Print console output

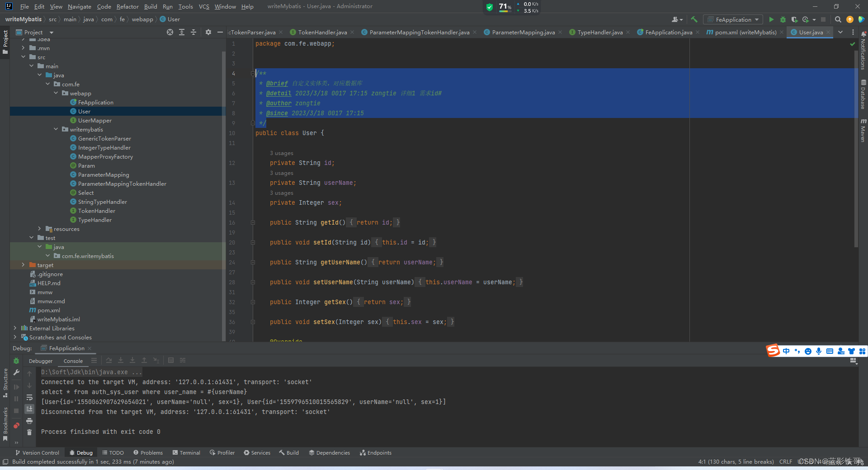pyautogui.click(x=29, y=421)
